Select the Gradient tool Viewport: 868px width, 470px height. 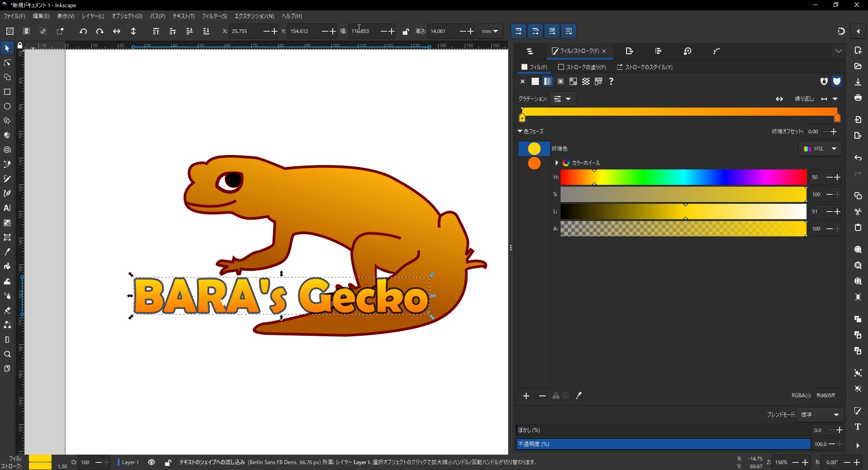pos(7,223)
